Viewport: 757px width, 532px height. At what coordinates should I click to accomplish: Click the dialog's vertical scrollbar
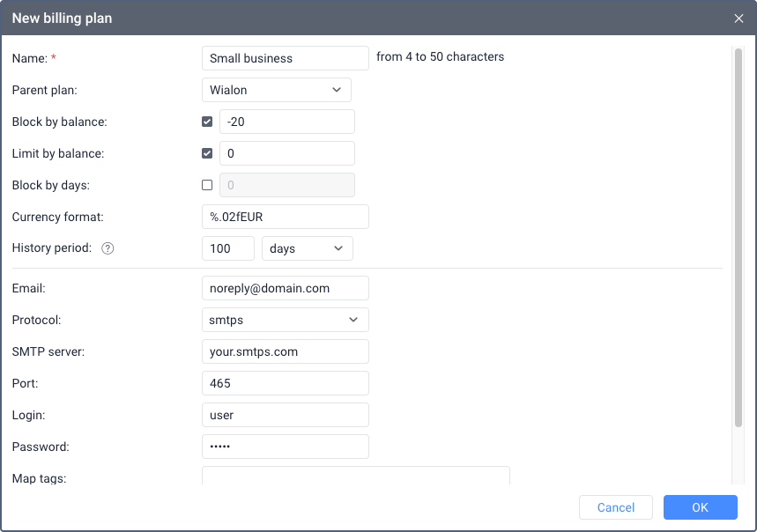[738, 238]
